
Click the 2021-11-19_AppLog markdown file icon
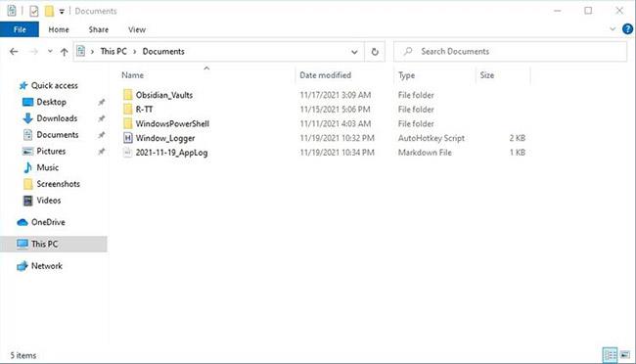point(128,153)
